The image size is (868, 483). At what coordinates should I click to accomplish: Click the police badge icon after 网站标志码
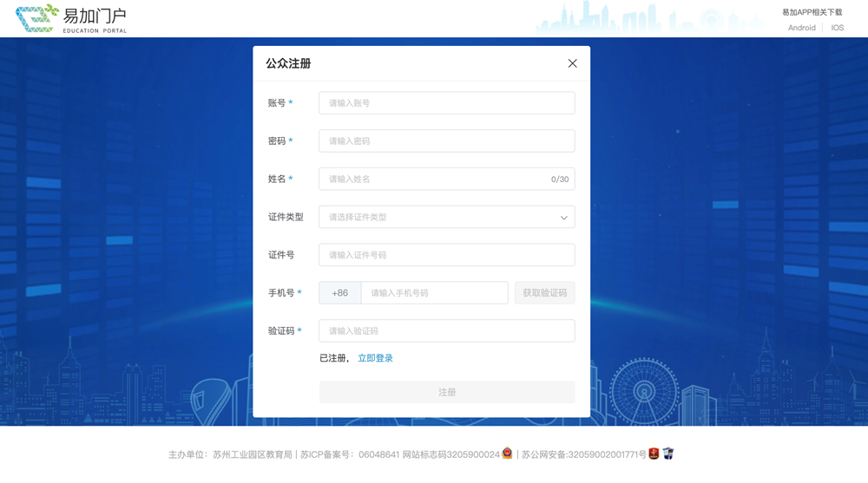[x=508, y=454]
